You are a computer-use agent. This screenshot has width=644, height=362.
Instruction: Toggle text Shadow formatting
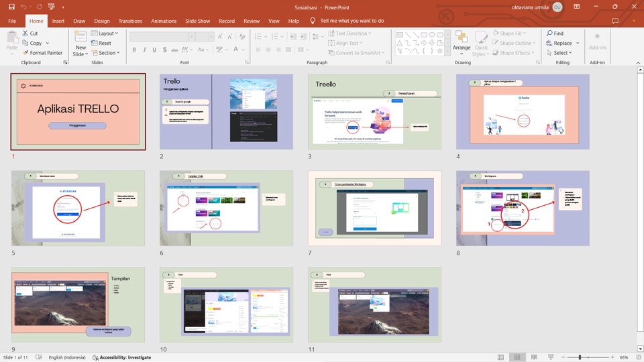pos(165,50)
